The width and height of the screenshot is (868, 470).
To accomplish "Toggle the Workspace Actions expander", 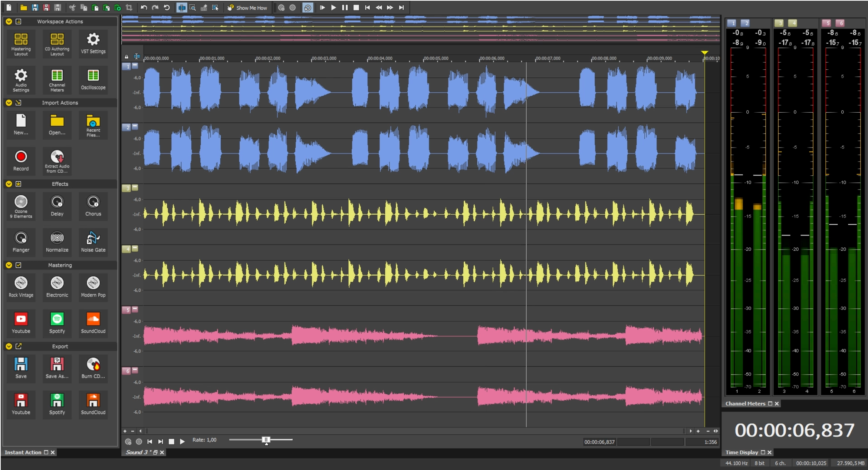I will (8, 21).
